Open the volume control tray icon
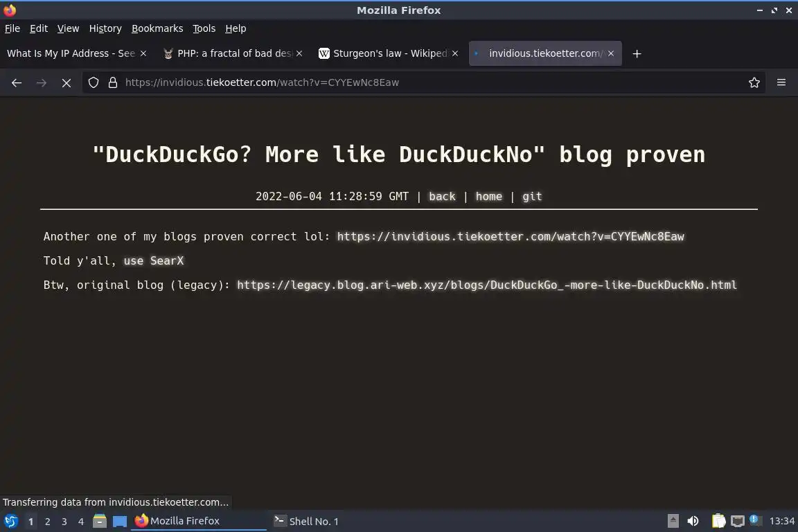The width and height of the screenshot is (798, 532). click(x=693, y=521)
